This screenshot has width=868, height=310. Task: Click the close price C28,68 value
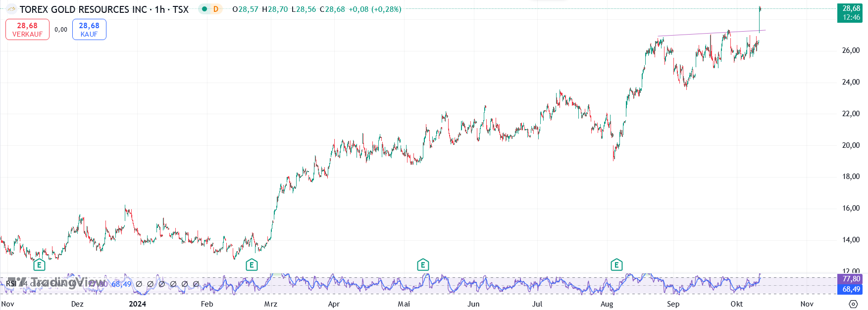pos(332,9)
